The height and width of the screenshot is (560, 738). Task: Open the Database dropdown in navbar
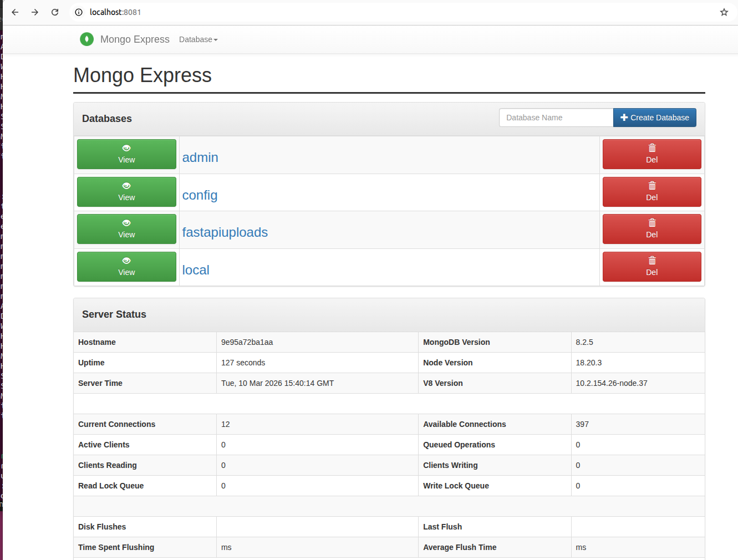198,39
